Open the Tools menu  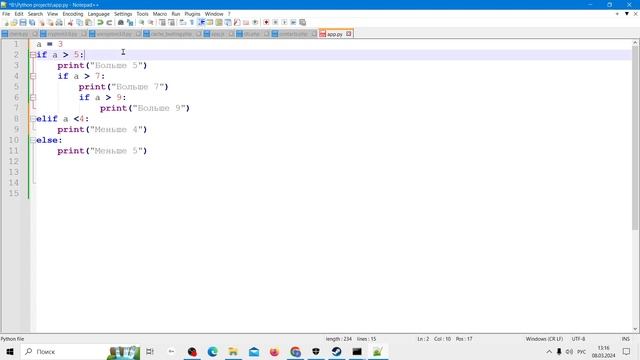click(x=142, y=14)
